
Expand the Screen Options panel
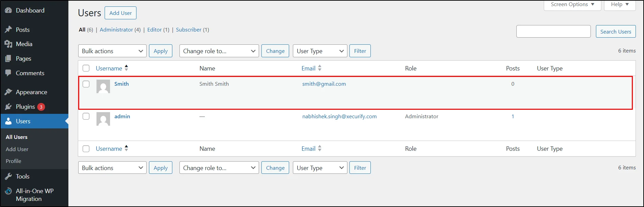pyautogui.click(x=572, y=5)
